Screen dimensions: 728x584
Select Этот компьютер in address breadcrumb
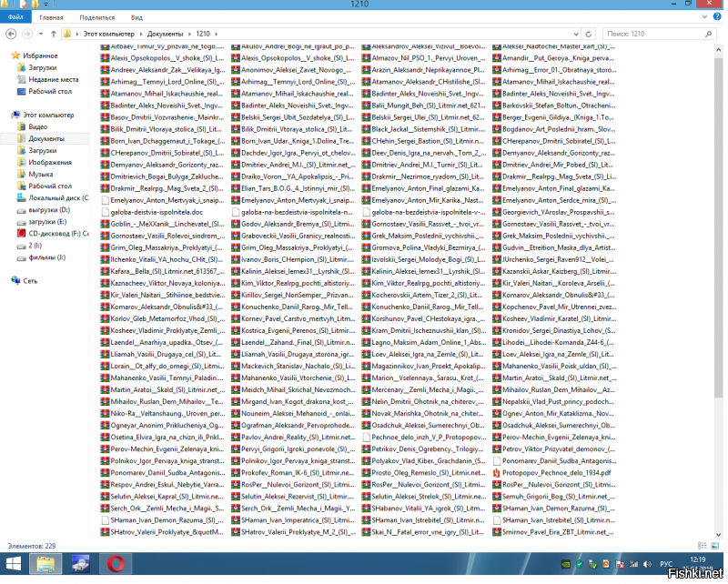[108, 34]
